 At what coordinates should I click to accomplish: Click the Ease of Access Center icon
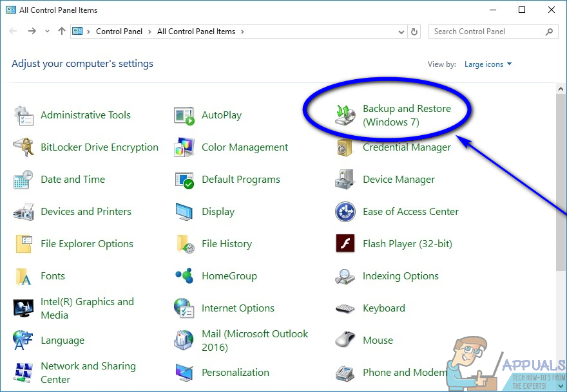pos(345,212)
